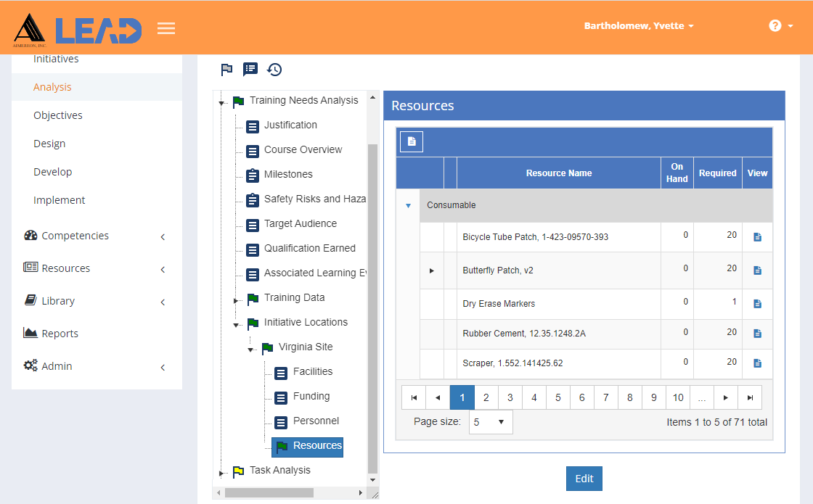View document for Rubber Cement row
This screenshot has width=813, height=504.
tap(758, 333)
